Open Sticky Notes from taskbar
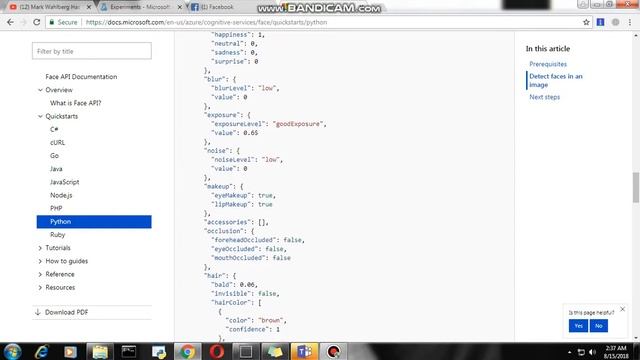This screenshot has width=640, height=360. (x=275, y=351)
